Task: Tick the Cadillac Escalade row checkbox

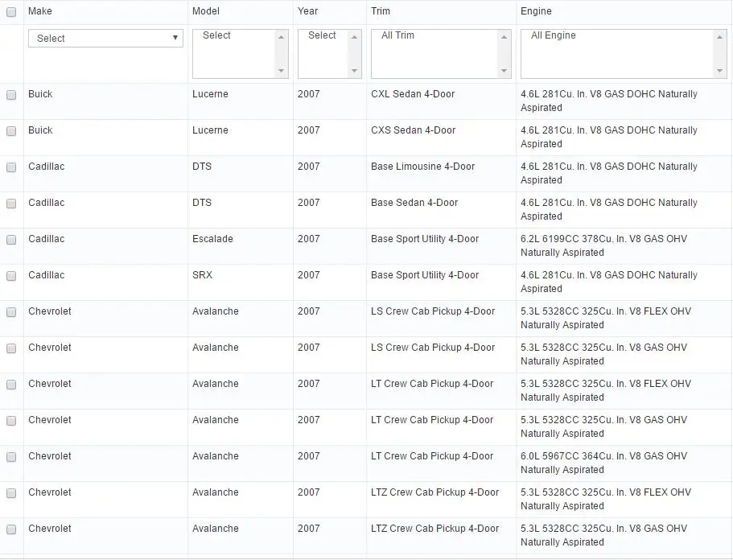Action: (11, 240)
